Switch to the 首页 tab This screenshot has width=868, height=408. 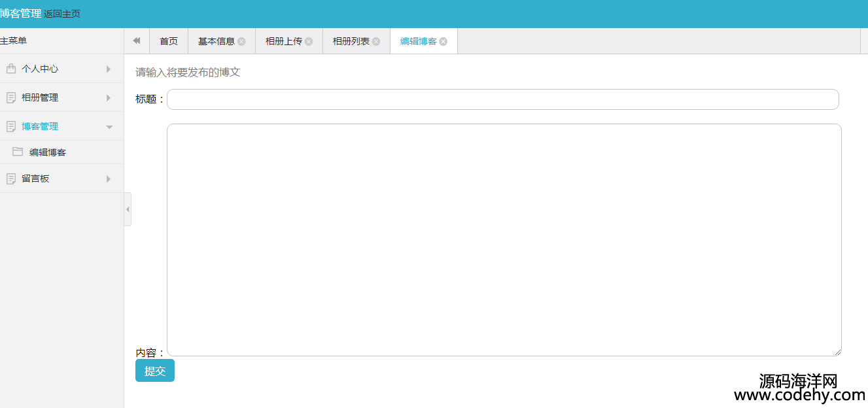coord(169,41)
